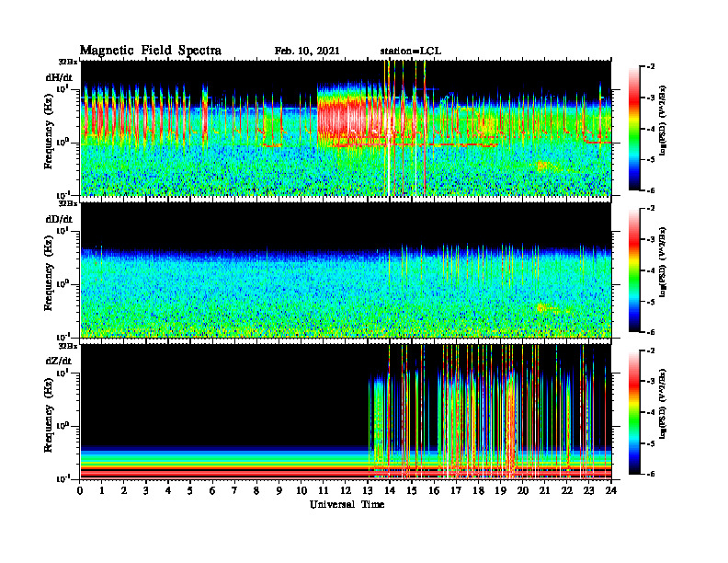Click the hour 11 tick label
728x563 pixels.
324,490
